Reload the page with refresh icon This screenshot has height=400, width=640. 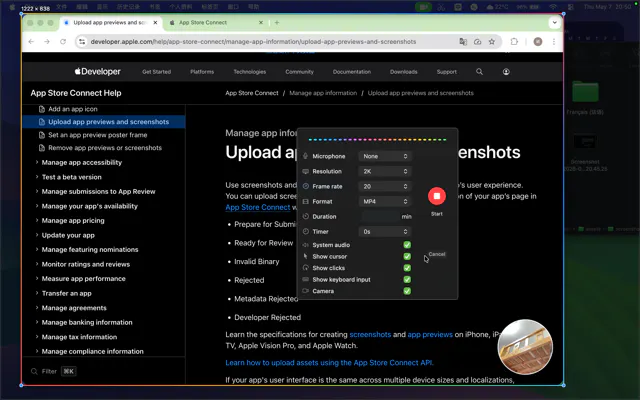click(x=63, y=42)
